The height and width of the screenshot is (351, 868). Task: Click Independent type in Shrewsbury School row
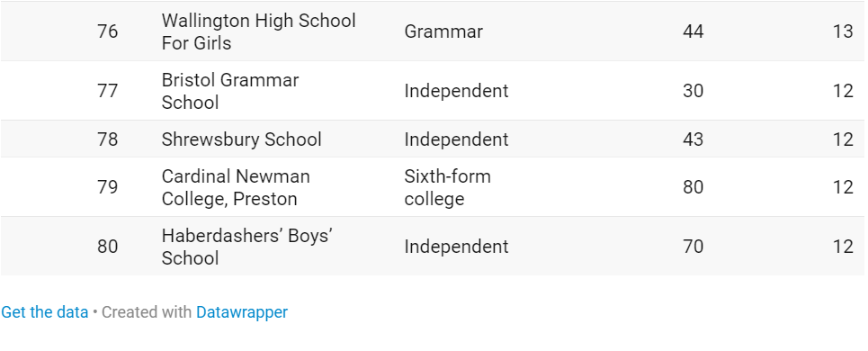(x=456, y=139)
